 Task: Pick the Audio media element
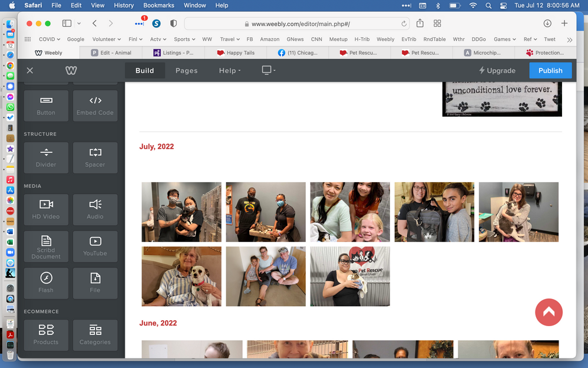pos(95,209)
